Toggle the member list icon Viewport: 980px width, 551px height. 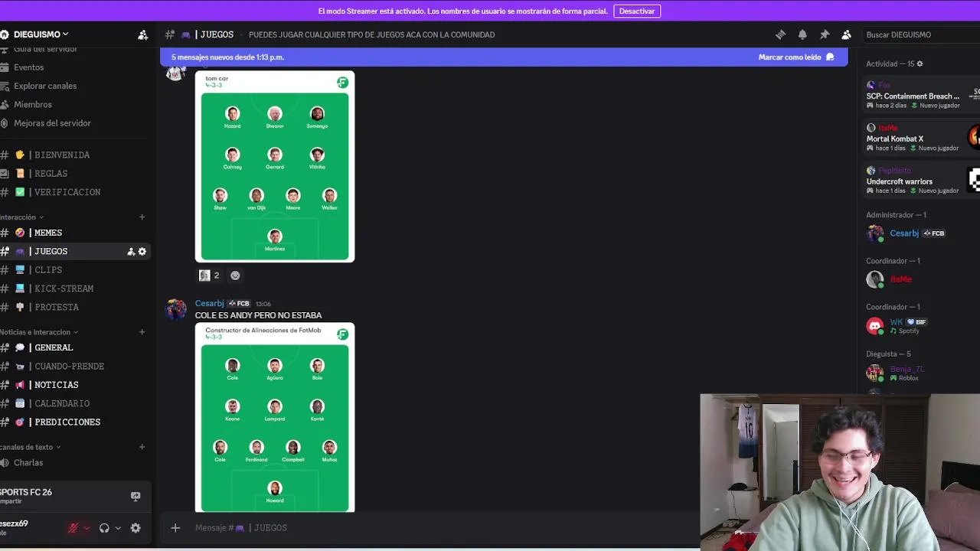(x=846, y=34)
